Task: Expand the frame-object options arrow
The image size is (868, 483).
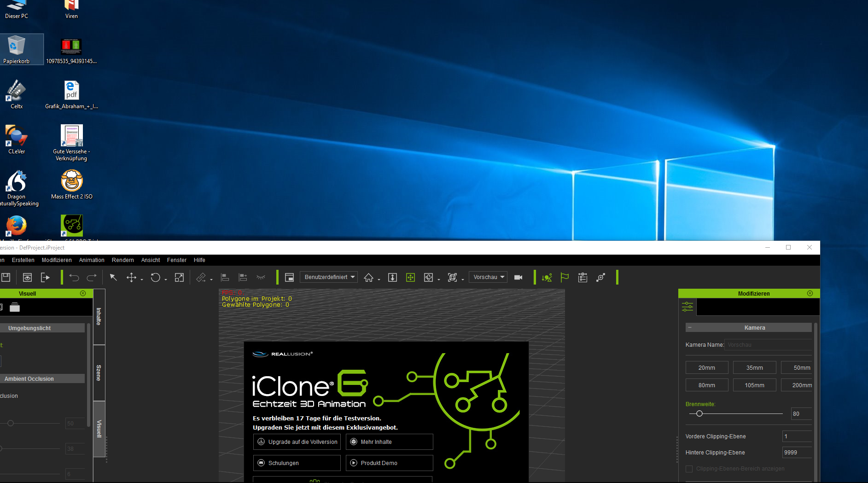Action: pyautogui.click(x=463, y=279)
